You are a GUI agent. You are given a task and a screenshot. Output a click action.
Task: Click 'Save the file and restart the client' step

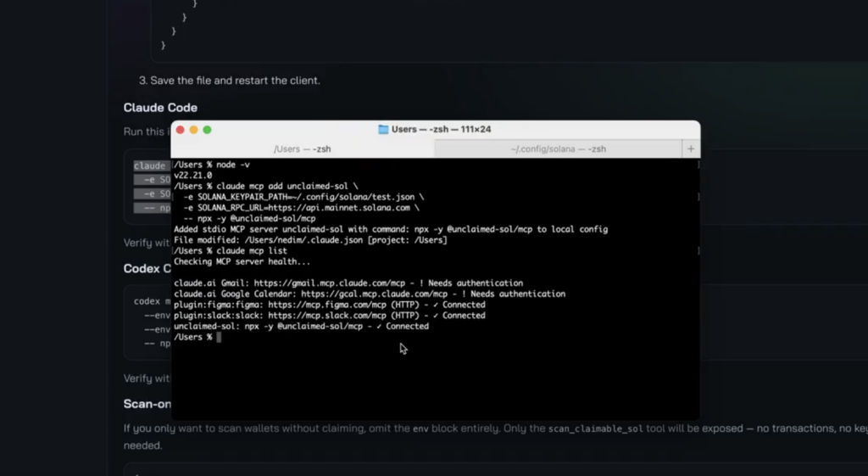click(x=235, y=81)
